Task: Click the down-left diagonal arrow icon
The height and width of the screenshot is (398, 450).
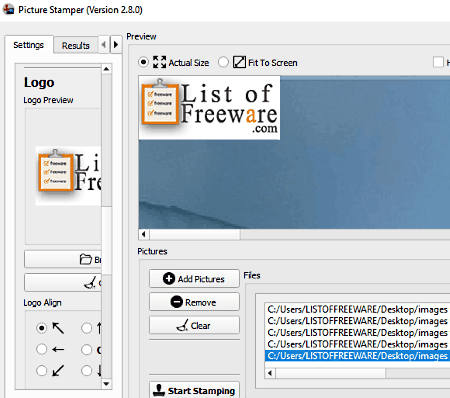Action: [58, 371]
